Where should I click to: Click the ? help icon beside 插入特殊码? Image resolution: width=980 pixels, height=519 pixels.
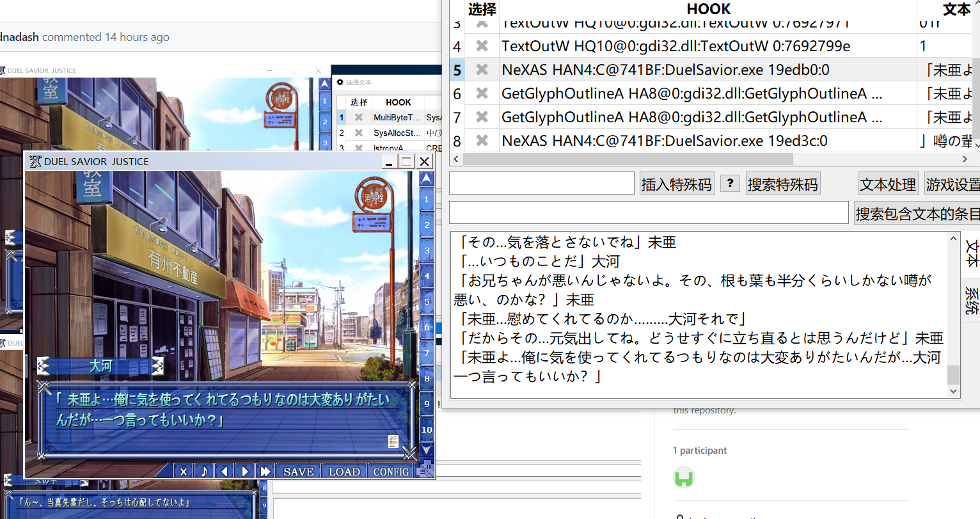[x=730, y=183]
